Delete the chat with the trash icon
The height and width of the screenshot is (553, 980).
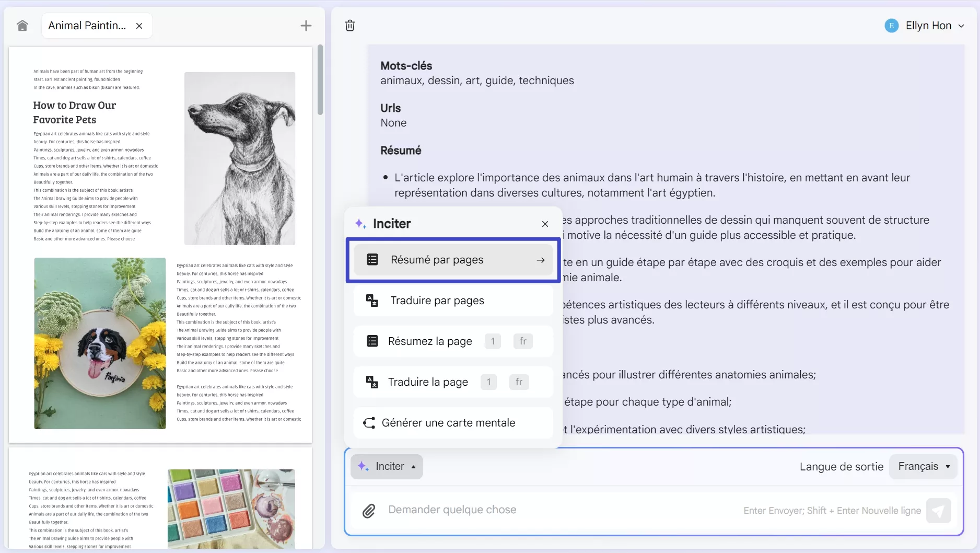click(349, 25)
